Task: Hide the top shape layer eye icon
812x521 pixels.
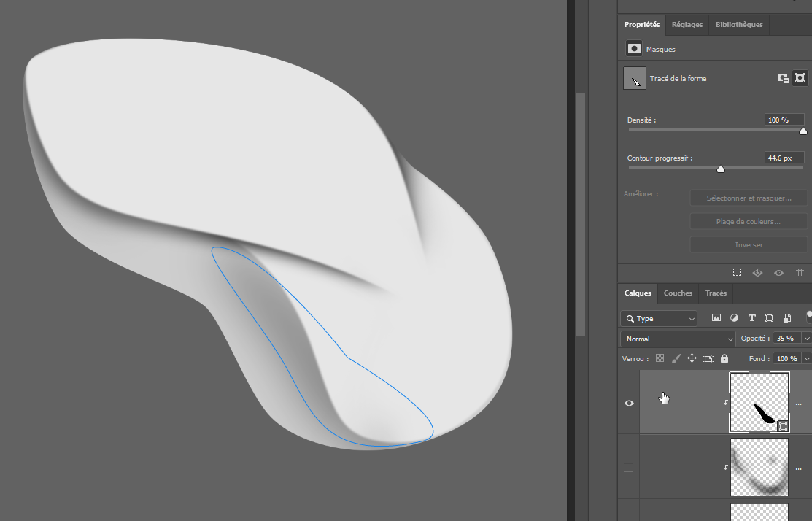Action: (x=629, y=403)
